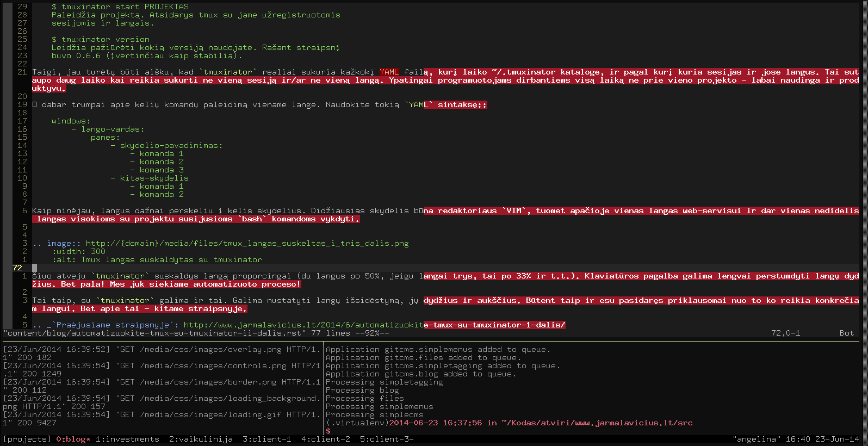Viewport: 868px width, 446px height.
Task: Click the jarmalavicius.lt tmuxinator-1-dalis URL
Action: 374,325
